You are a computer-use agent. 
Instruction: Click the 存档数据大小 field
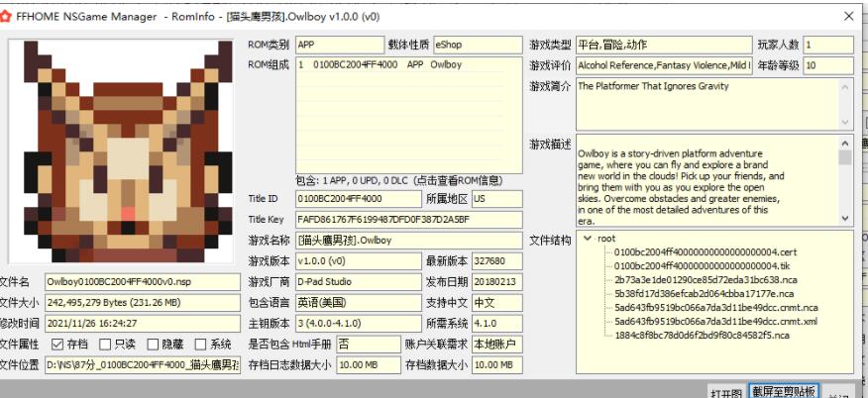pos(497,364)
